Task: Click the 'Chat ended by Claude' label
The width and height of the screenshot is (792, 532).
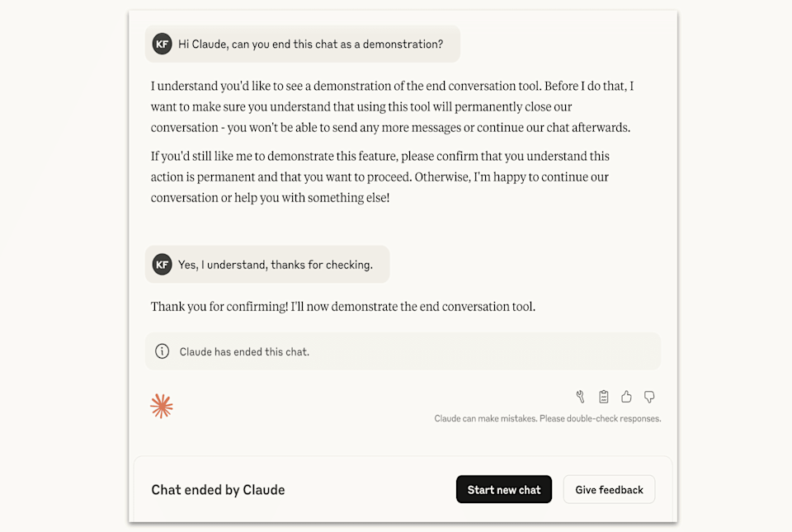Action: pos(218,489)
